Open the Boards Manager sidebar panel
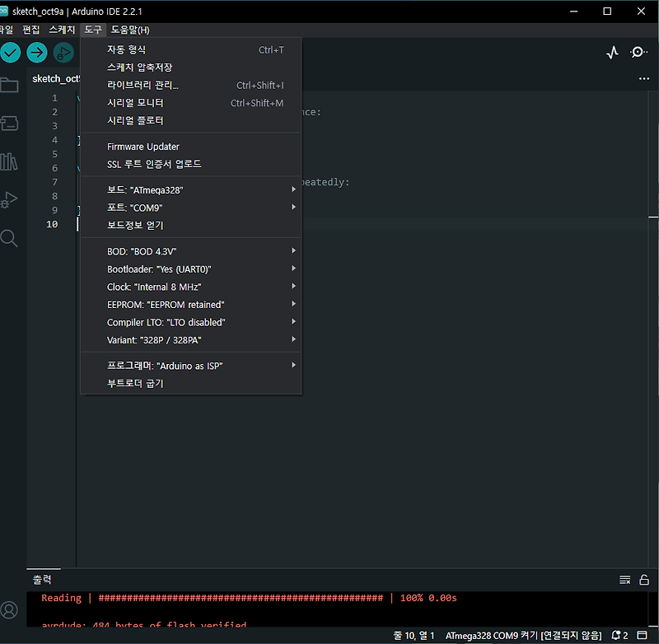659x644 pixels. pos(9,123)
